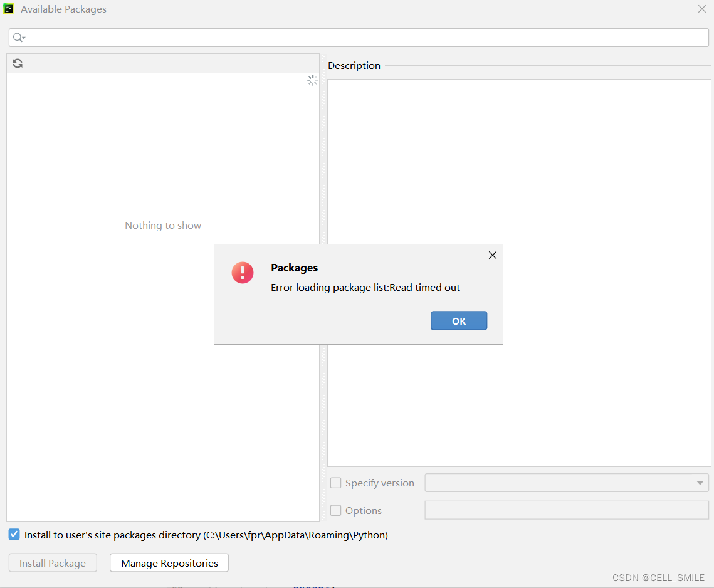Click the red error exclamation icon
714x588 pixels.
click(242, 272)
